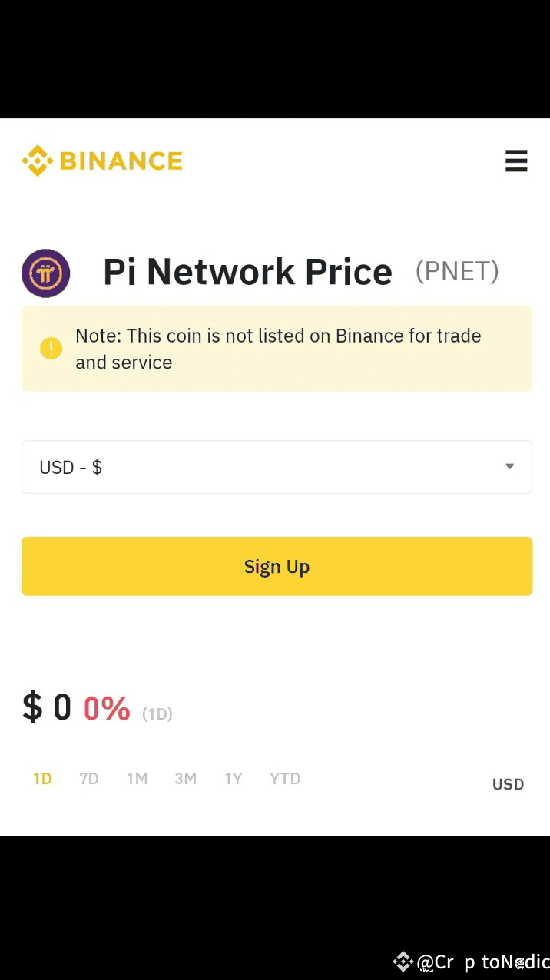This screenshot has width=550, height=980.
Task: Open the USD - $ currency selector
Action: coord(277,467)
